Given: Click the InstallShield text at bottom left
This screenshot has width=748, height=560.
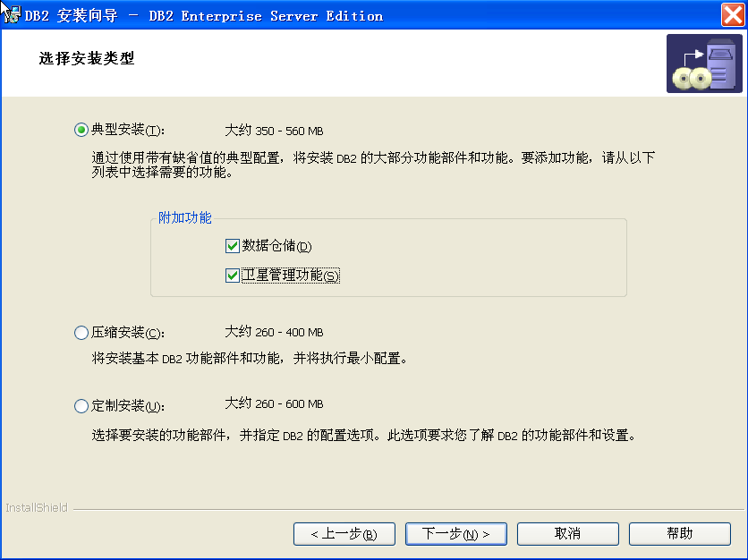Looking at the screenshot, I should coord(36,508).
